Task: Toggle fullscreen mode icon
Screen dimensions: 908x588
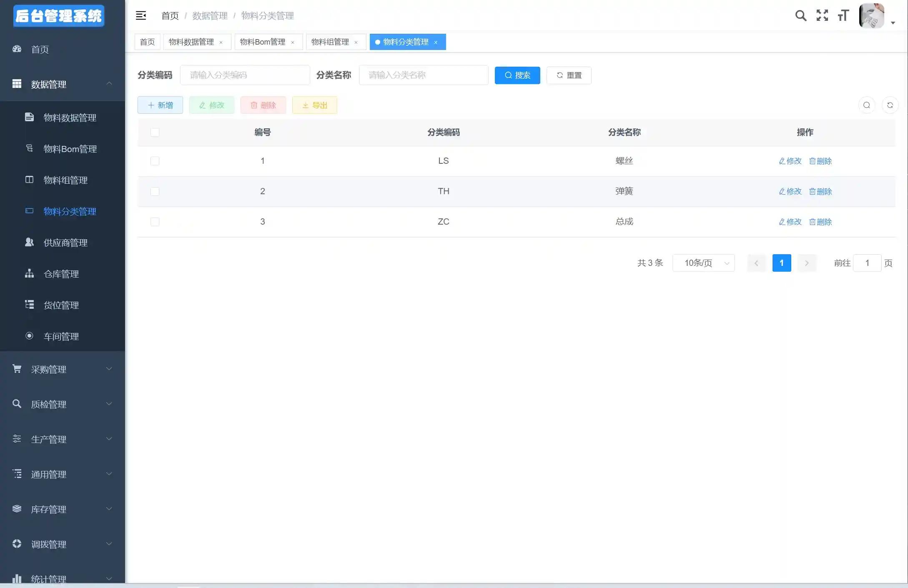Action: coord(822,16)
